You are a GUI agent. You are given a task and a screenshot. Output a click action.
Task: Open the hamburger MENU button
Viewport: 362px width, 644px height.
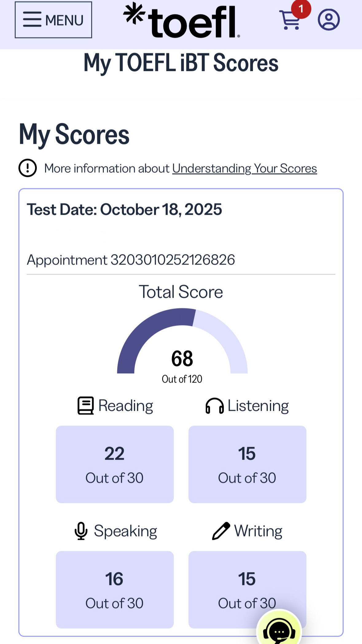(x=53, y=20)
